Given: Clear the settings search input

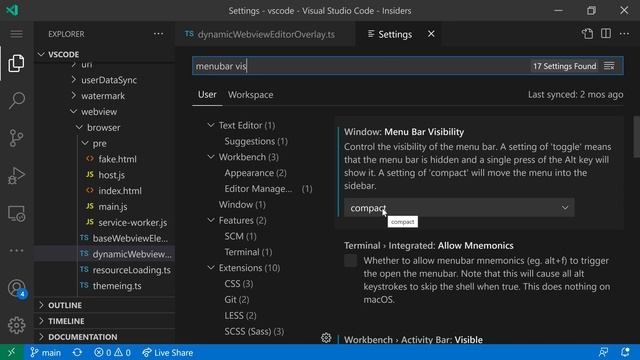Looking at the screenshot, I should (609, 66).
